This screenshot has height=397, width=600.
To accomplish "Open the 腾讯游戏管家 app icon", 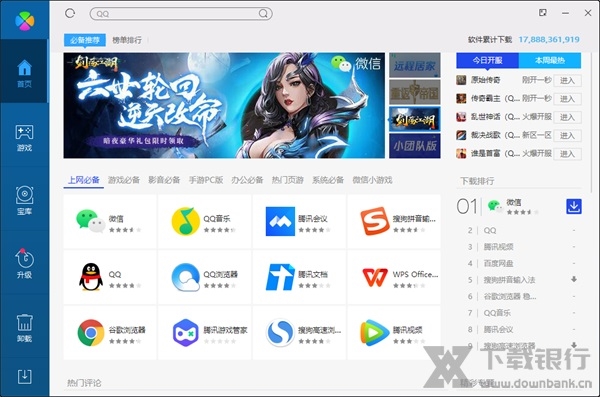I will (x=186, y=333).
